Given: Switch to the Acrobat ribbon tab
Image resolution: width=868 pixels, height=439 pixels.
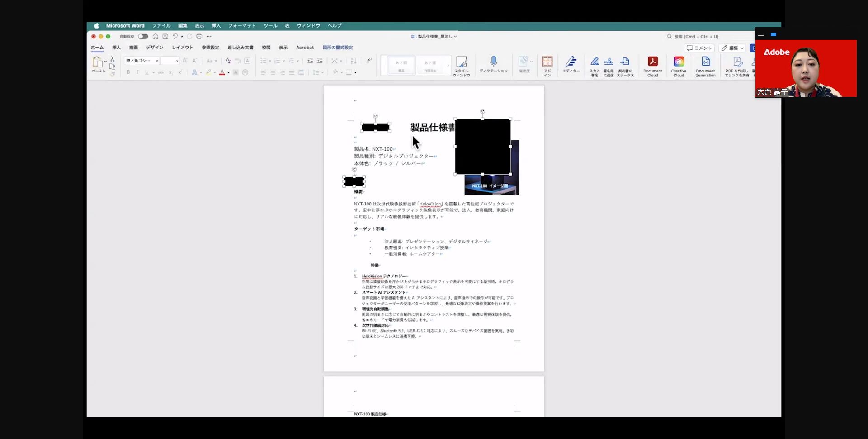Looking at the screenshot, I should 305,48.
